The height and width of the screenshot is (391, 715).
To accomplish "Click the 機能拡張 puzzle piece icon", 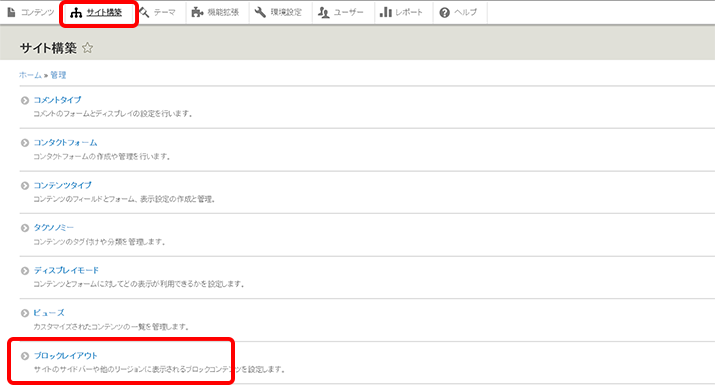I will 197,12.
